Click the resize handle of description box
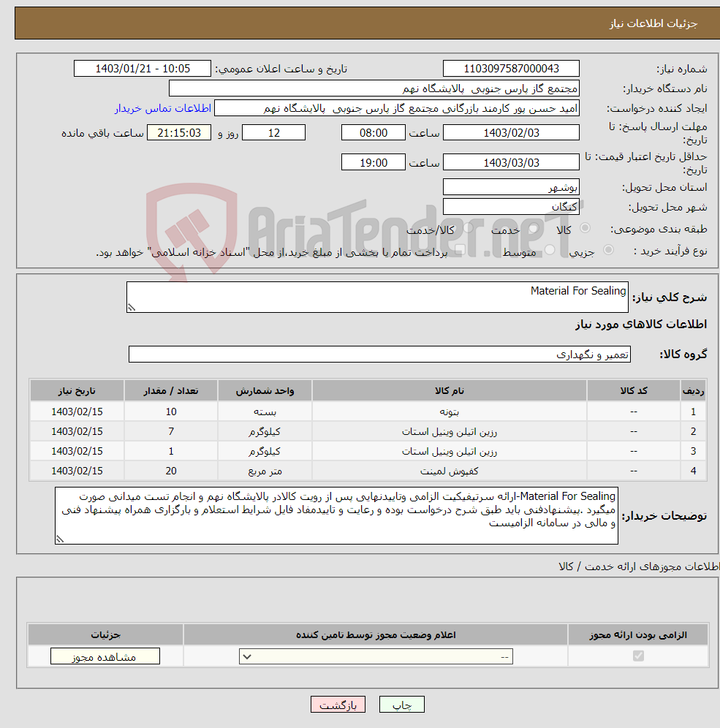This screenshot has width=720, height=728. [x=132, y=308]
